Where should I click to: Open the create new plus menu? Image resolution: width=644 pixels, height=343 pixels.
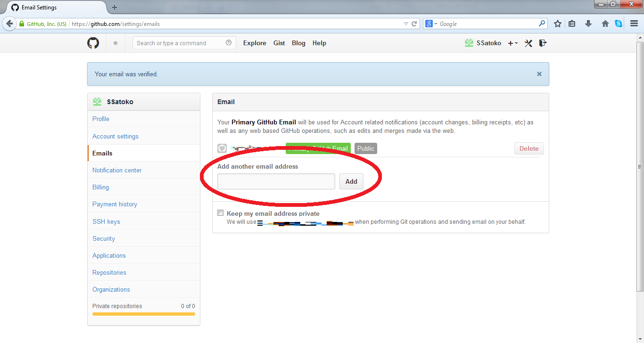coord(512,43)
